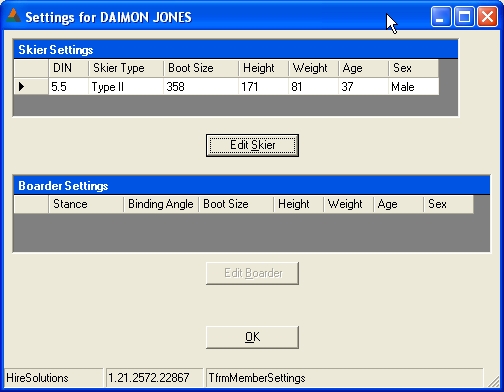504x392 pixels.
Task: Click the application icon in title bar
Action: [13, 16]
